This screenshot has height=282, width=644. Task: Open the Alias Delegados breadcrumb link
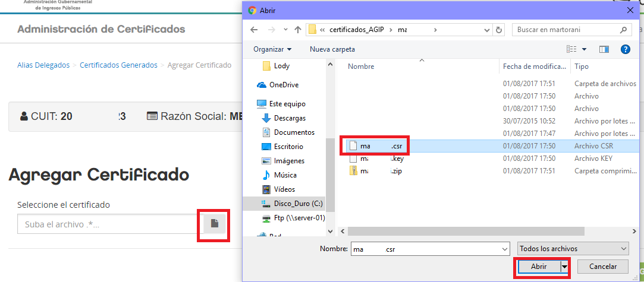[x=43, y=65]
